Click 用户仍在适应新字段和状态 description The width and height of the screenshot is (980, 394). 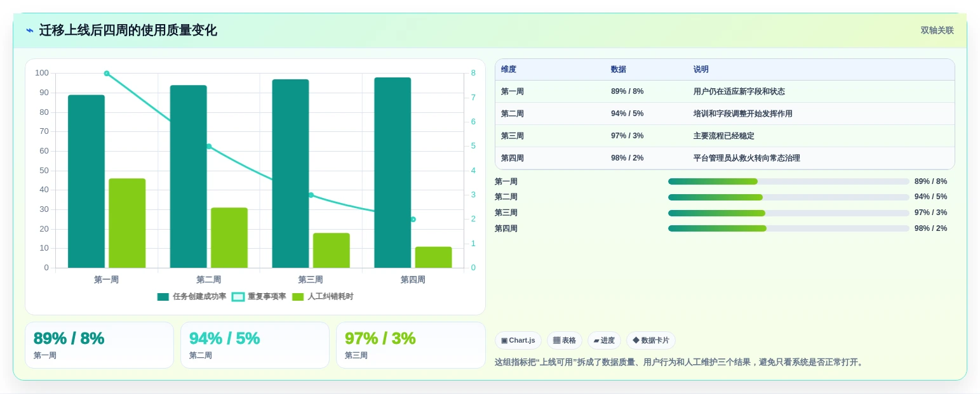tap(739, 92)
